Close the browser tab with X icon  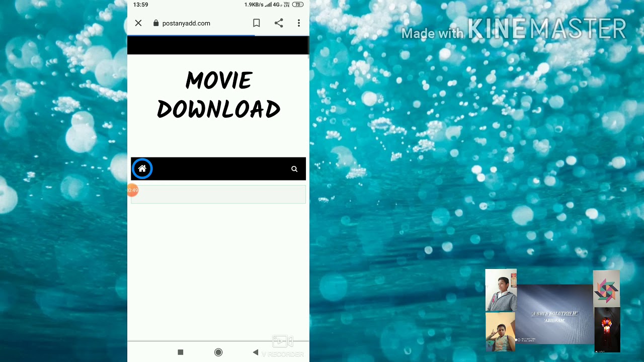138,23
